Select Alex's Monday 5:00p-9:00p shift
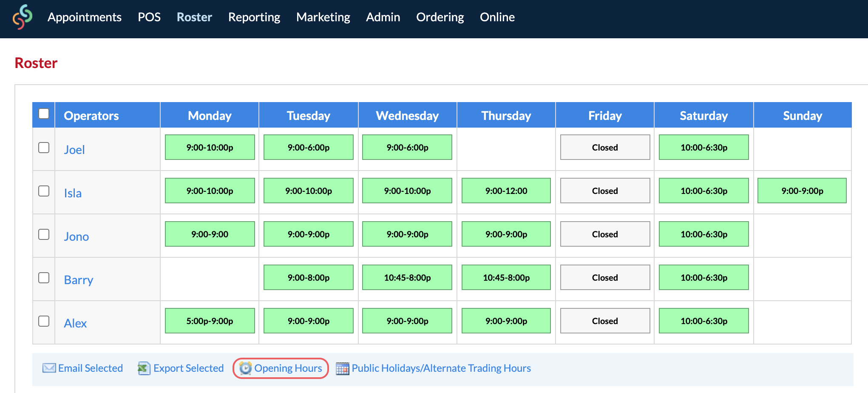868x393 pixels. (x=210, y=321)
